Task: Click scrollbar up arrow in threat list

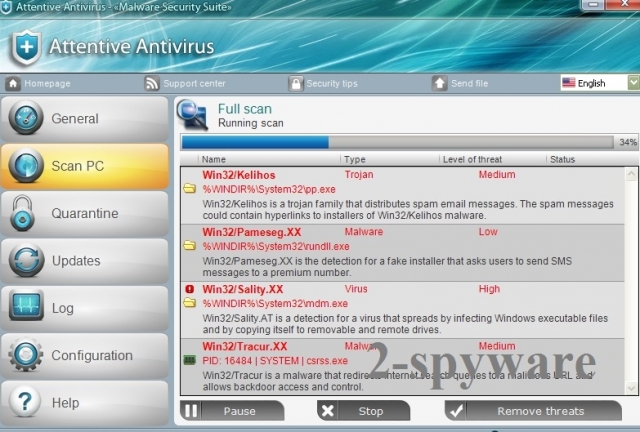Action: [x=631, y=174]
